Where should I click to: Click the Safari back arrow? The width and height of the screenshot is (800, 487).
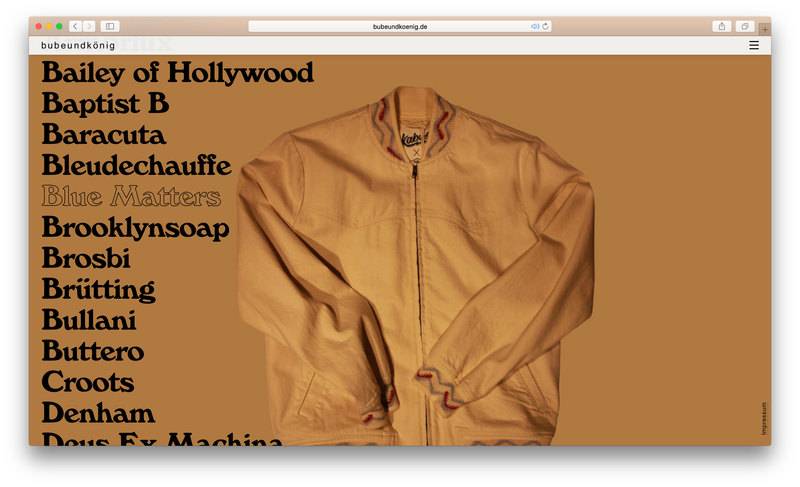74,26
